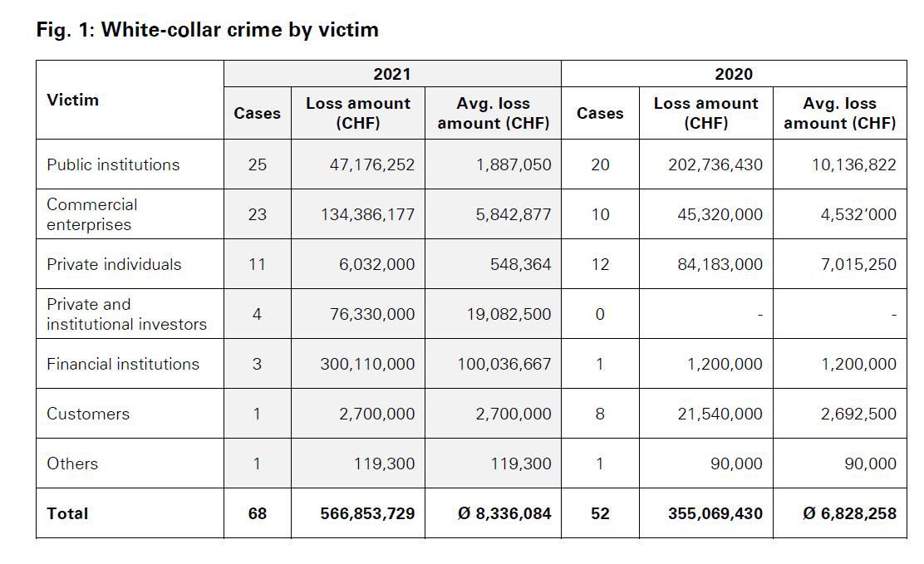Select the 566,853,729 total loss cell
Screen dimensions: 924x564
pyautogui.click(x=367, y=513)
